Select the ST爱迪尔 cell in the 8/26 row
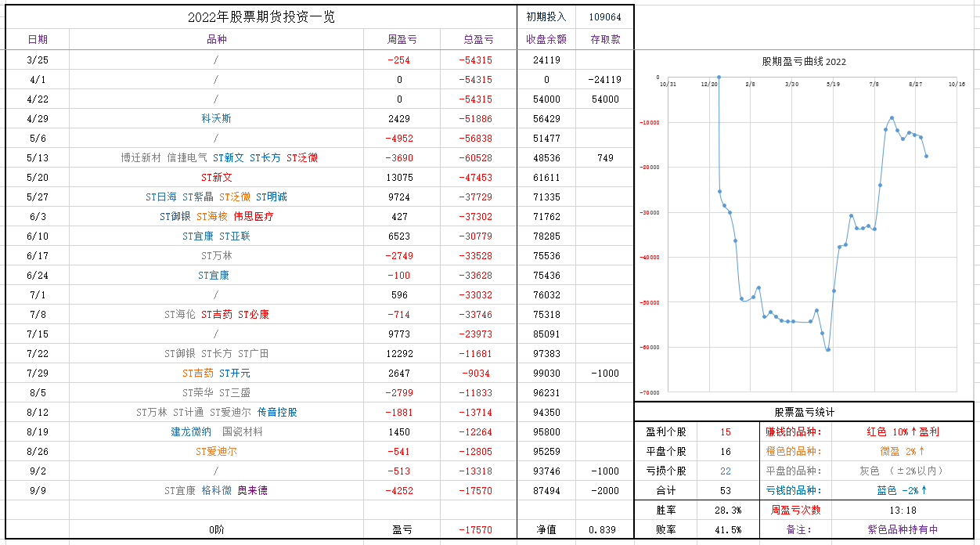This screenshot has width=980, height=545. 216,452
